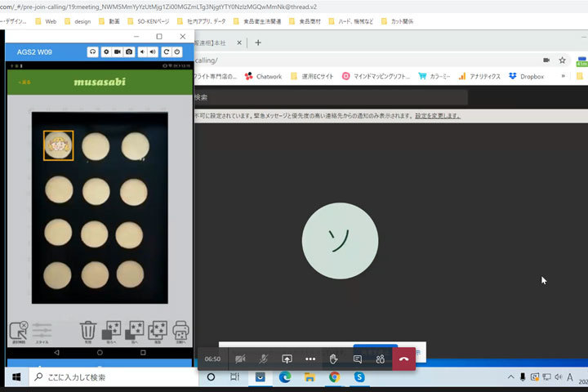Open share screen tray in Teams call bar
This screenshot has height=392, width=588.
click(x=287, y=359)
